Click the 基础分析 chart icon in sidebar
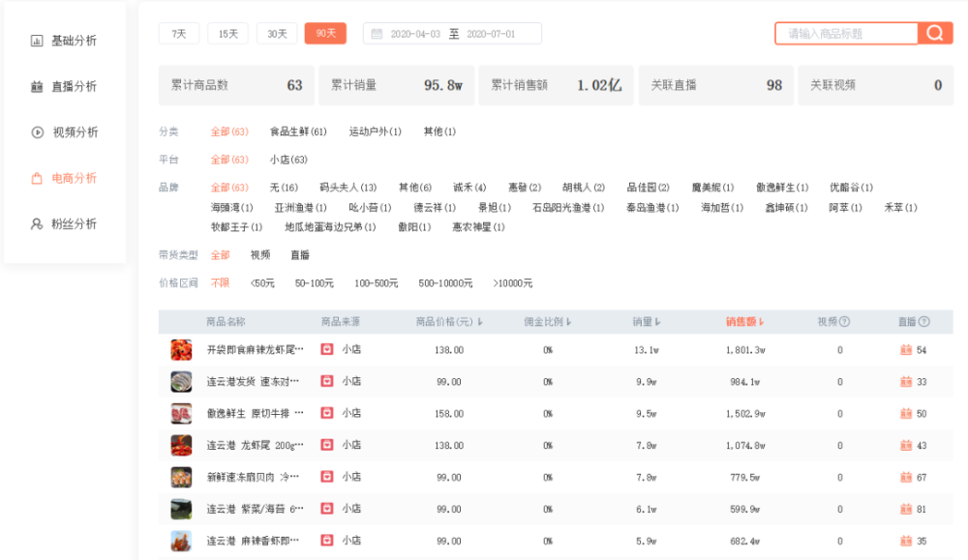Viewport: 968px width, 560px height. click(37, 41)
